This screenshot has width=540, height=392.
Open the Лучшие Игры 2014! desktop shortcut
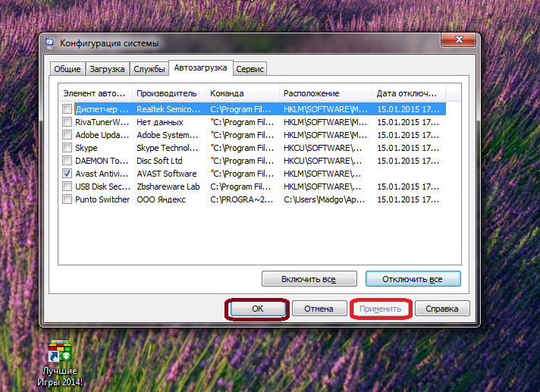click(60, 363)
